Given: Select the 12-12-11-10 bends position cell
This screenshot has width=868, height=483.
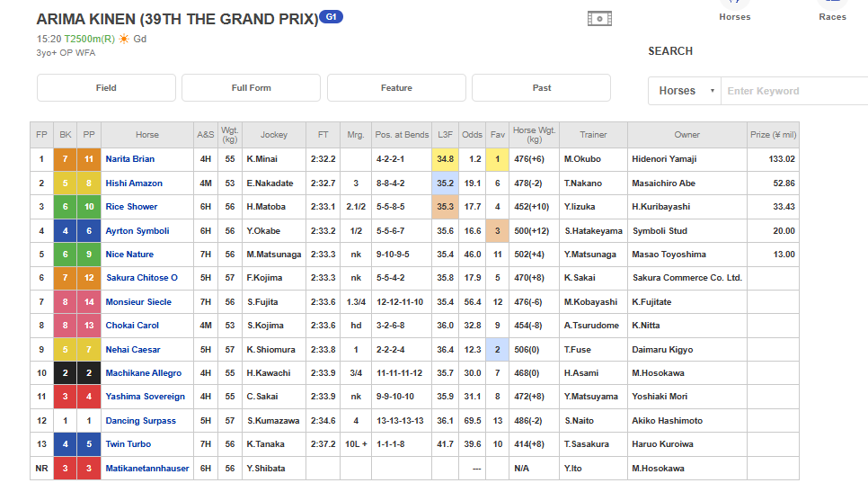Looking at the screenshot, I should (402, 302).
